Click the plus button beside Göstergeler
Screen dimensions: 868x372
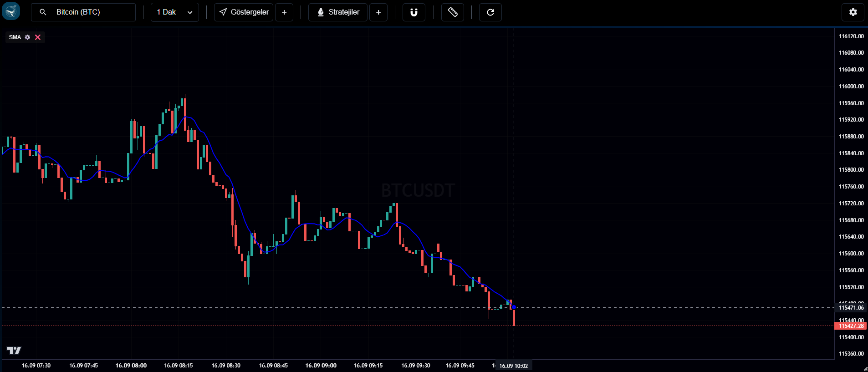(284, 12)
